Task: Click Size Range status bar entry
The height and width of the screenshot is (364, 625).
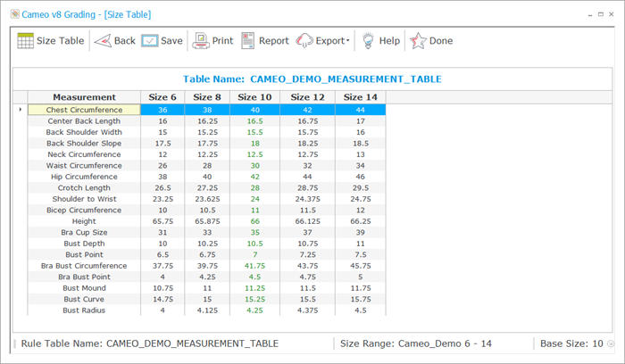Action: click(x=416, y=343)
